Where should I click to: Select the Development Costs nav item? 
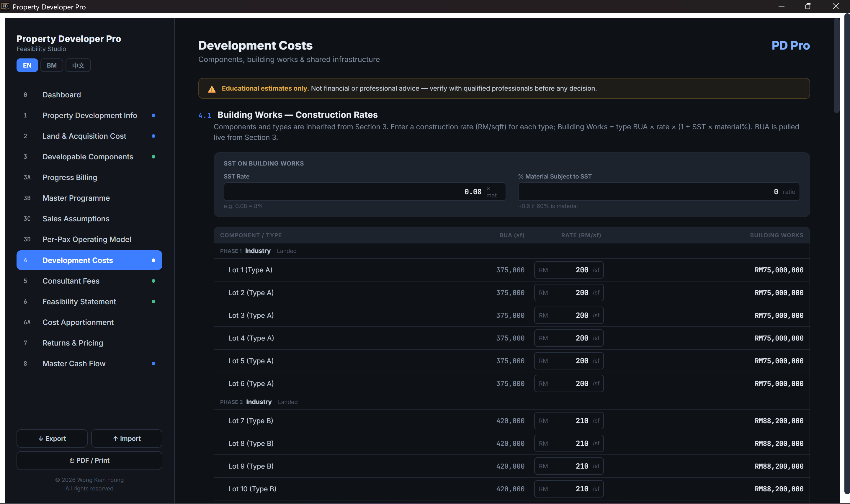pos(89,261)
